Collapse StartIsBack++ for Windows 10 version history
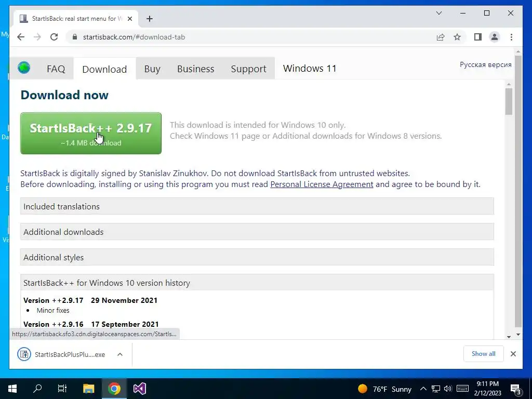This screenshot has width=532, height=399. [x=257, y=283]
